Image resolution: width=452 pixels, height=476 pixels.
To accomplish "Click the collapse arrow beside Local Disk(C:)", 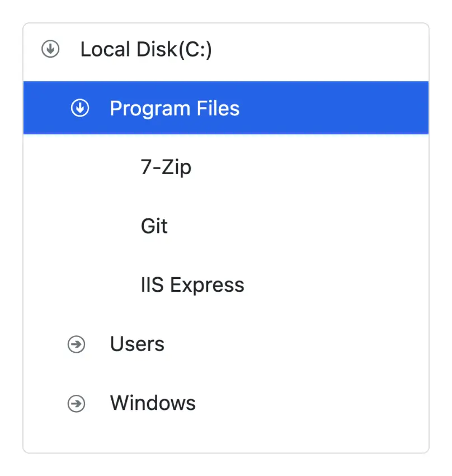I will click(x=50, y=49).
